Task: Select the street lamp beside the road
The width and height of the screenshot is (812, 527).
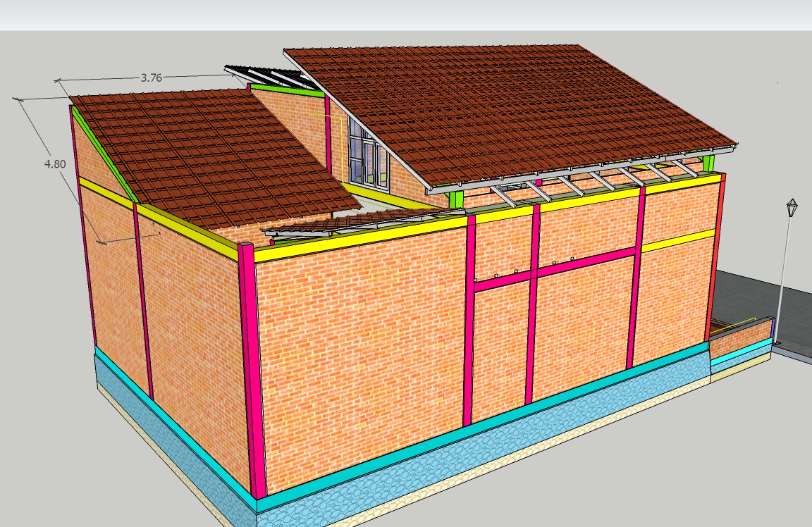Action: pyautogui.click(x=792, y=209)
